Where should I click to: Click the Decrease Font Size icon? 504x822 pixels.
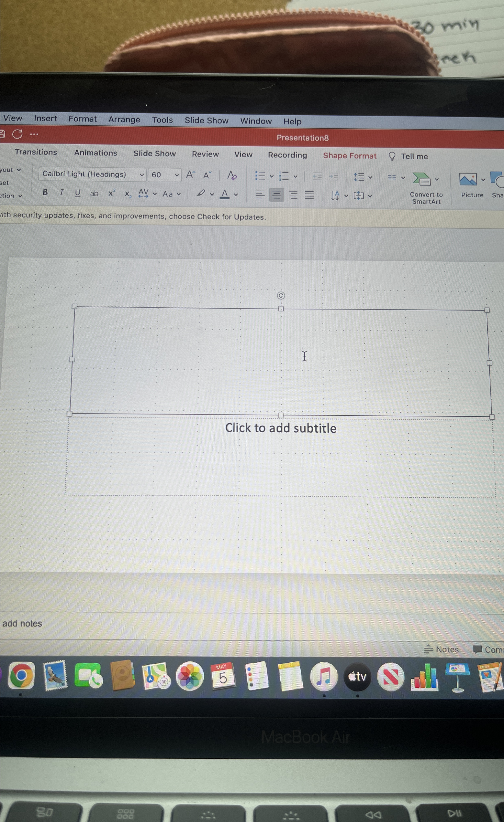pos(207,175)
